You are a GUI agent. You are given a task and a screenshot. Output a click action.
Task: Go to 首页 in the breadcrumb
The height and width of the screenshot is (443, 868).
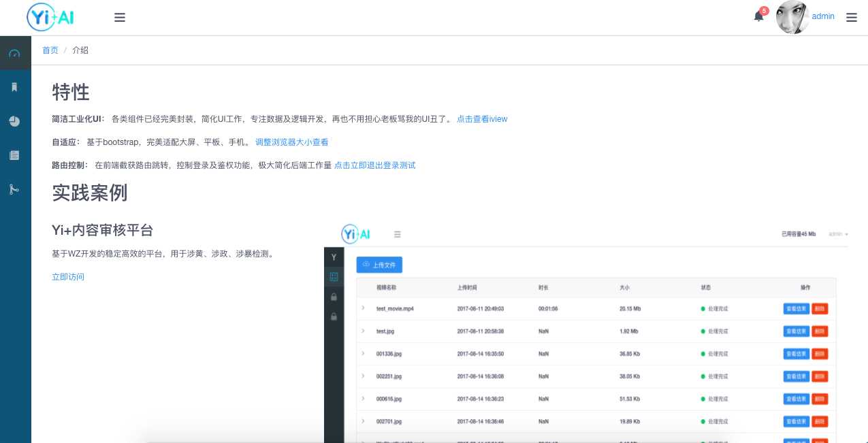(50, 50)
